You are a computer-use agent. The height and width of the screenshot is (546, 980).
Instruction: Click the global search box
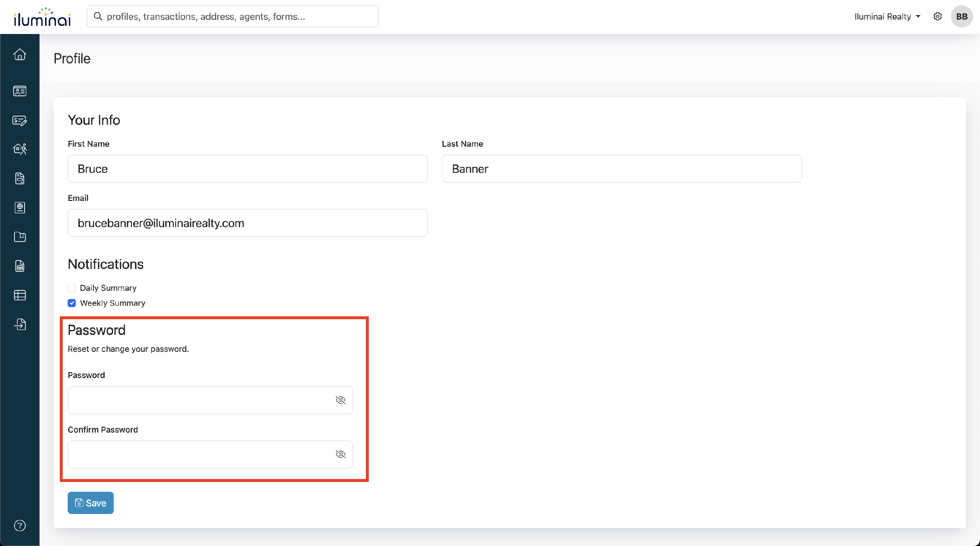click(x=233, y=16)
